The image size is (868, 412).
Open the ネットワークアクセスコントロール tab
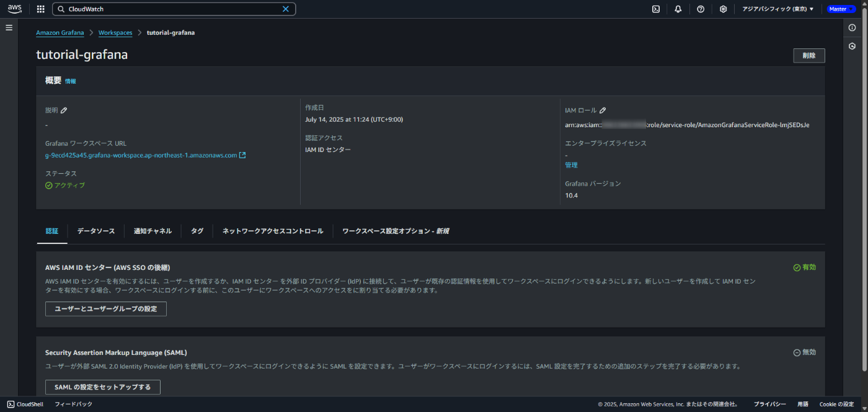(x=273, y=231)
